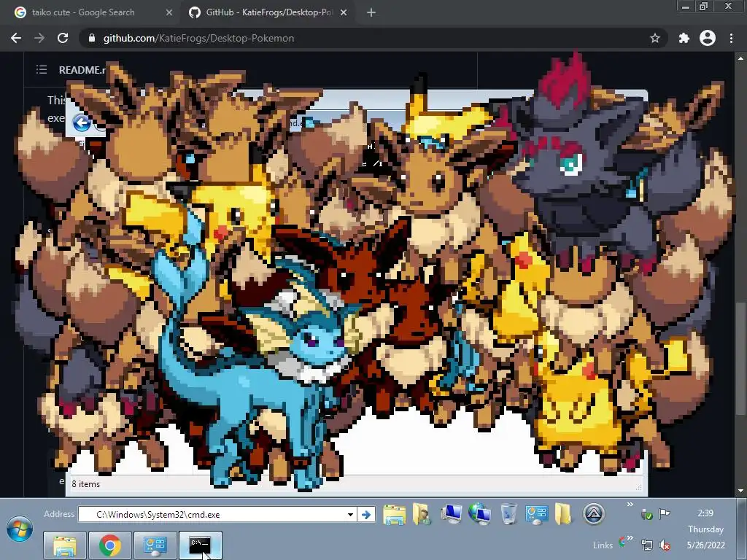This screenshot has height=560, width=747.
Task: Open Network icon in taskbar toolbar
Action: point(480,514)
